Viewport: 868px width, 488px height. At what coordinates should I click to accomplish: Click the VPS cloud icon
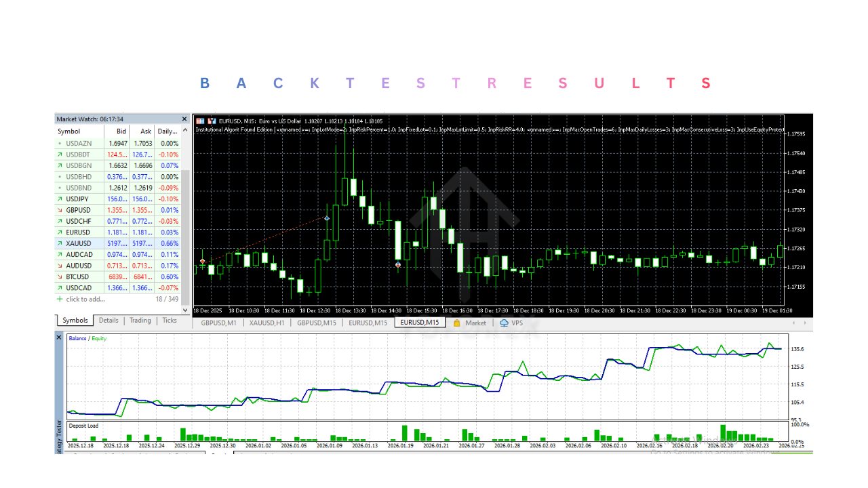[502, 323]
